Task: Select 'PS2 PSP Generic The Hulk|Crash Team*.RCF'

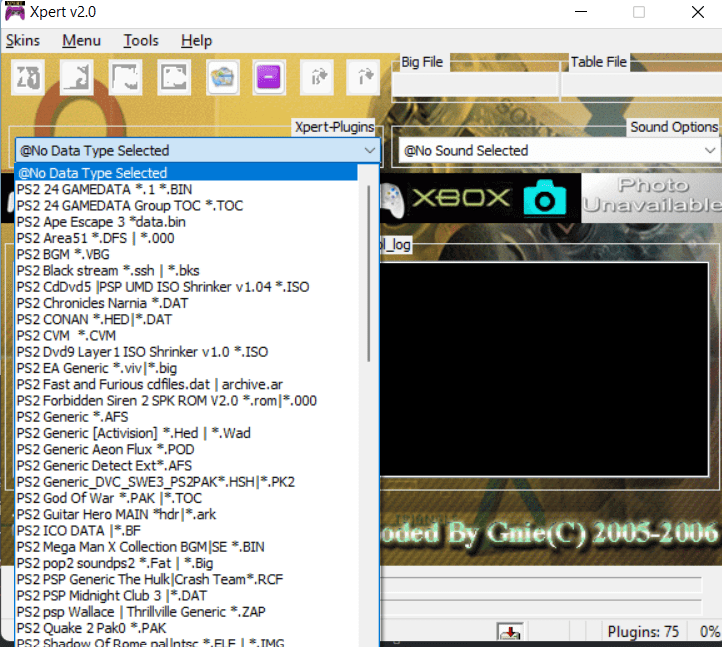Action: coord(186,579)
